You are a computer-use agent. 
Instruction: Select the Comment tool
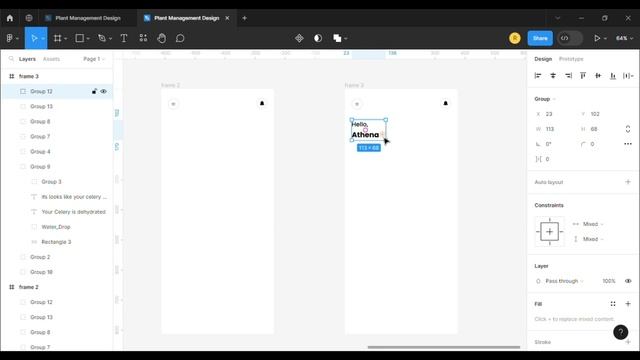180,38
